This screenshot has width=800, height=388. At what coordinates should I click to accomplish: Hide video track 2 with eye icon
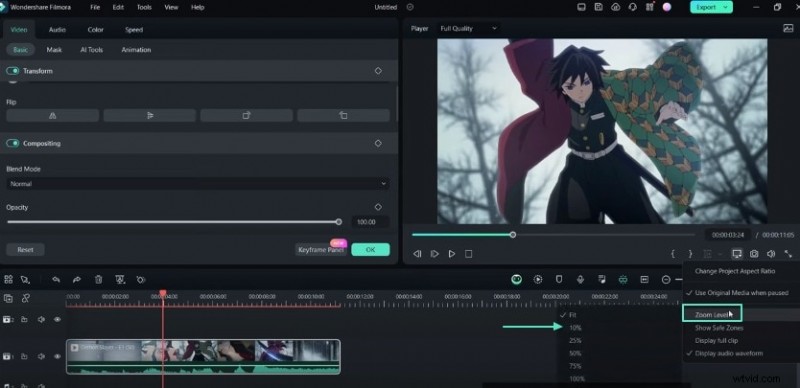tap(57, 320)
